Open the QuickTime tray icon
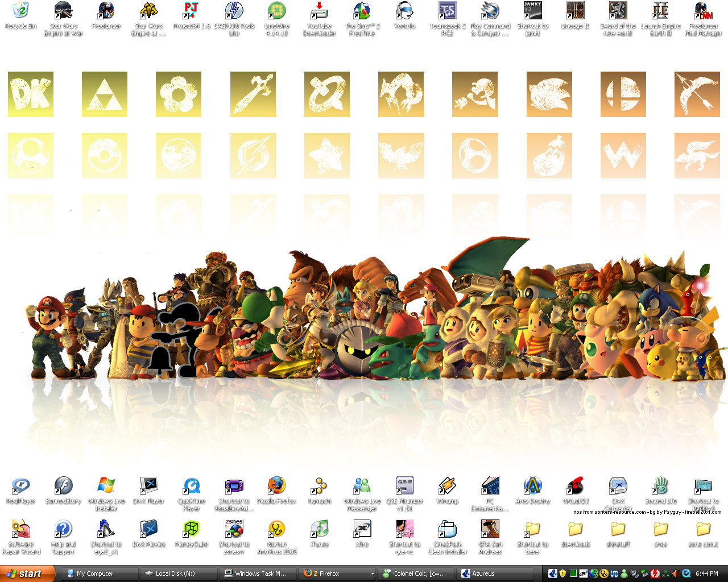 click(686, 573)
